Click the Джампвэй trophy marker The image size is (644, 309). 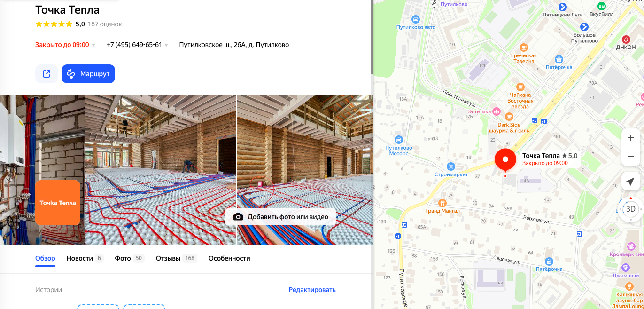click(625, 268)
